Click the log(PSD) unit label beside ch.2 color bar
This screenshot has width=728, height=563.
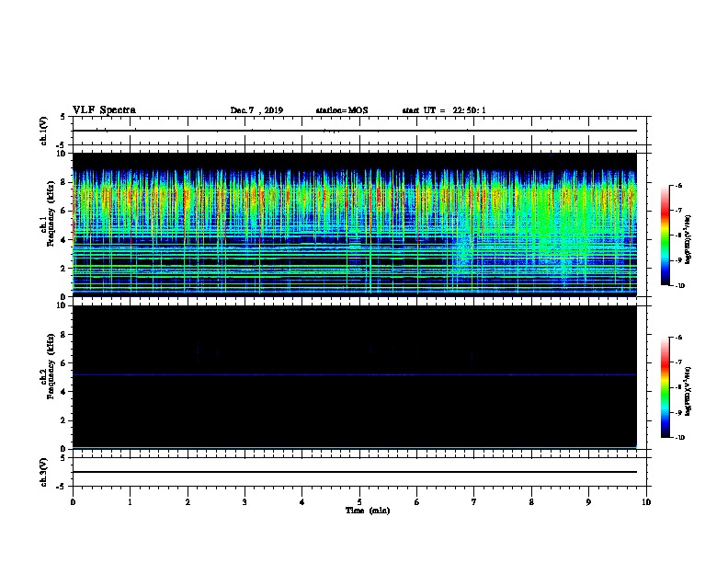pyautogui.click(x=688, y=392)
